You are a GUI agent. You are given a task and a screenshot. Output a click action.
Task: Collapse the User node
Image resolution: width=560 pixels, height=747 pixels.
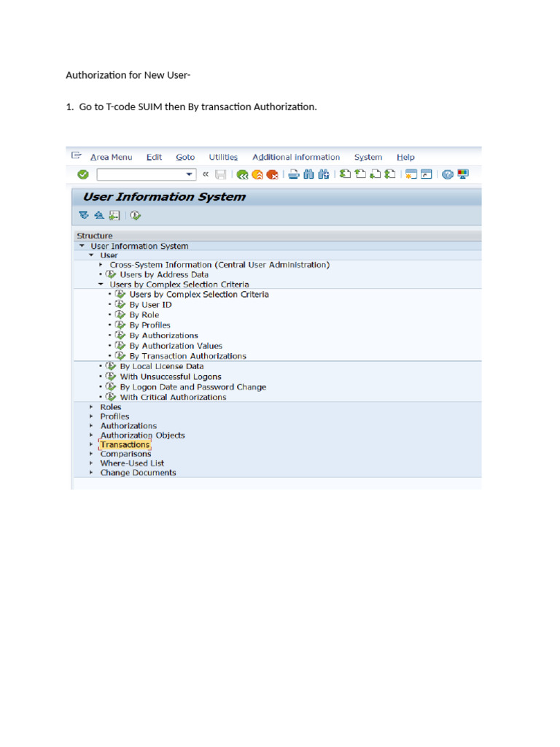(x=91, y=255)
